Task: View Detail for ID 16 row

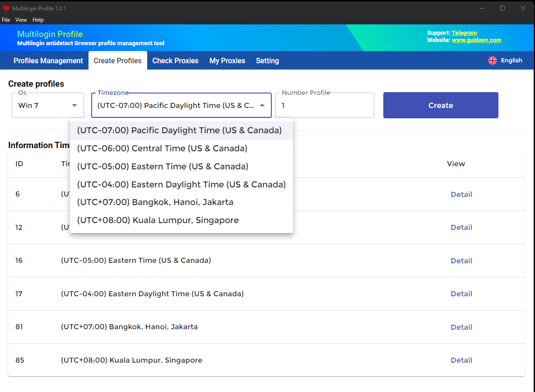Action: [x=461, y=261]
